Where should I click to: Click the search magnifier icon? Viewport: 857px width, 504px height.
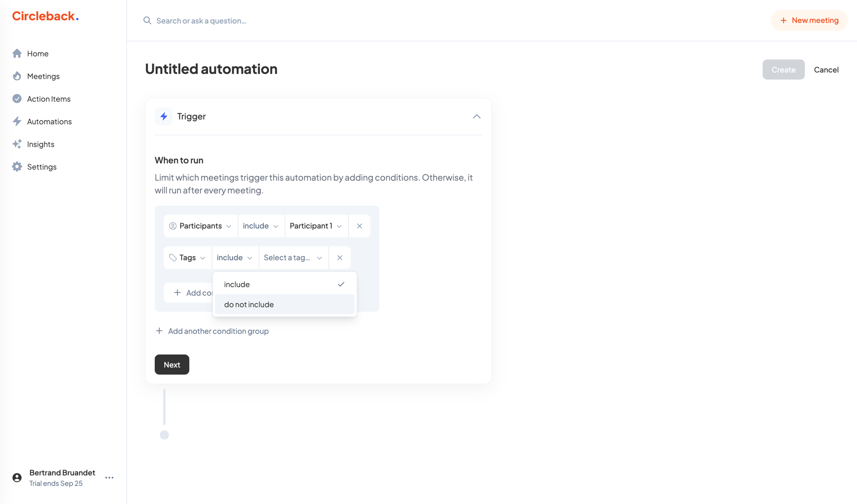click(147, 21)
